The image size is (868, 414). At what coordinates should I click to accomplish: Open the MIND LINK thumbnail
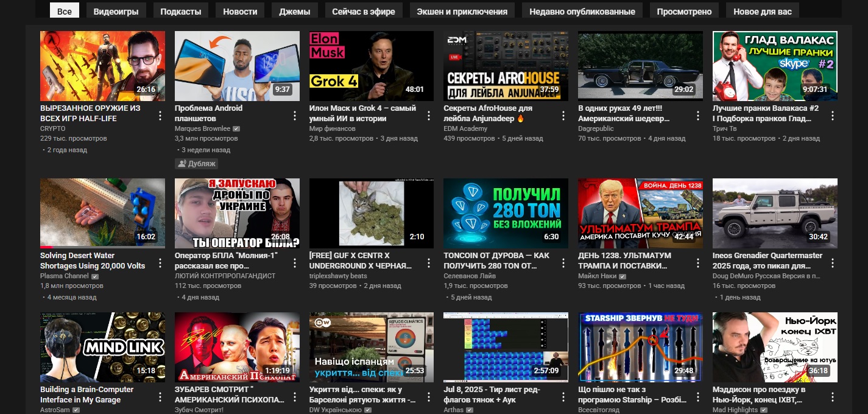[102, 348]
